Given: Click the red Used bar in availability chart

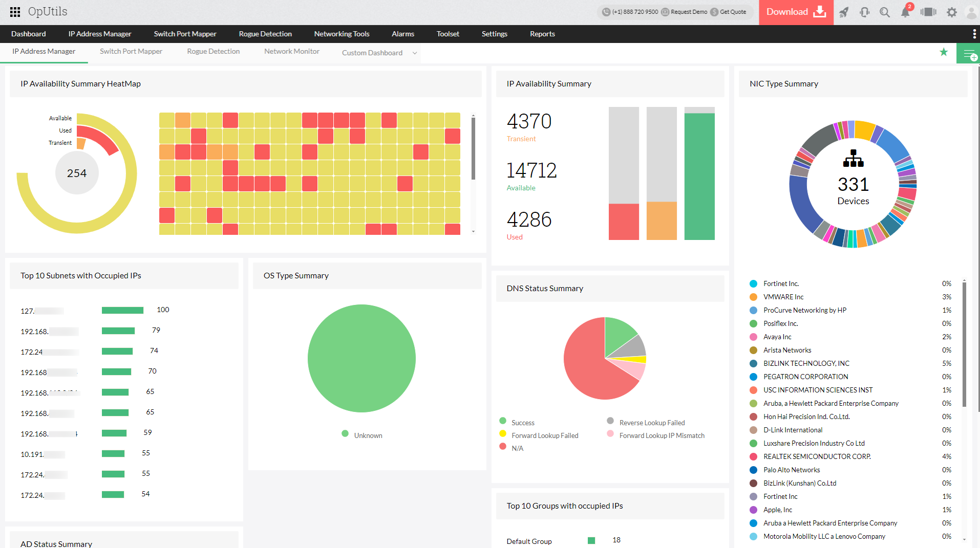Looking at the screenshot, I should (624, 222).
